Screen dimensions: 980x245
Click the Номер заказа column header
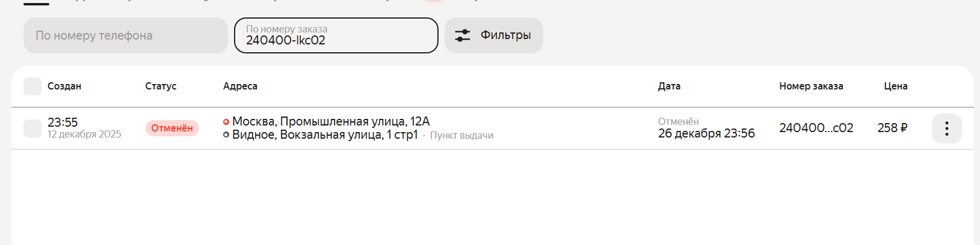pyautogui.click(x=811, y=86)
